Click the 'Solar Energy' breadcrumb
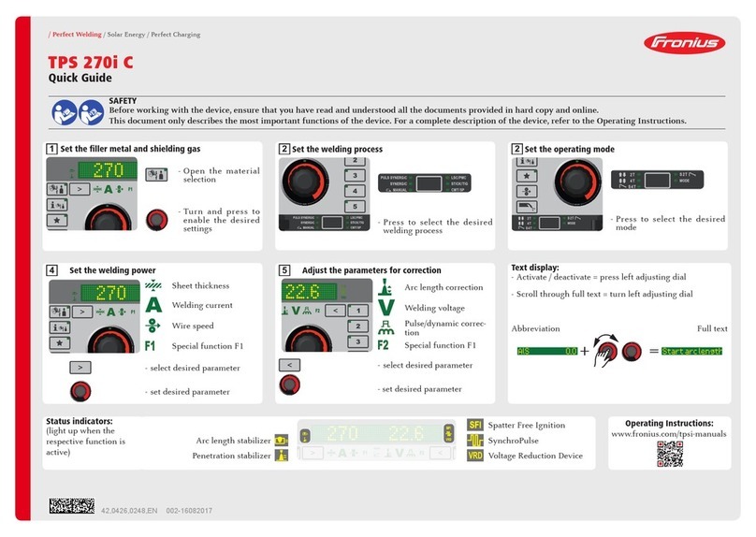 pyautogui.click(x=125, y=35)
